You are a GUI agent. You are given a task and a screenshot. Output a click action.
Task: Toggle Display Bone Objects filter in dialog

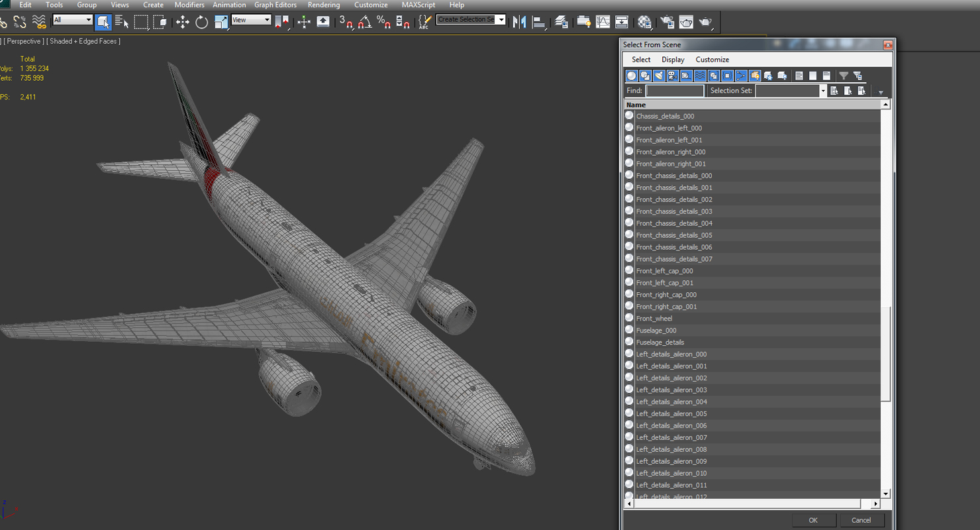(741, 76)
